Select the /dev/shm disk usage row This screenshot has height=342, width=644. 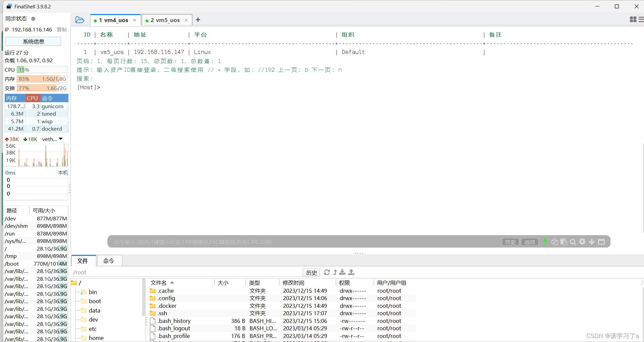[x=36, y=226]
